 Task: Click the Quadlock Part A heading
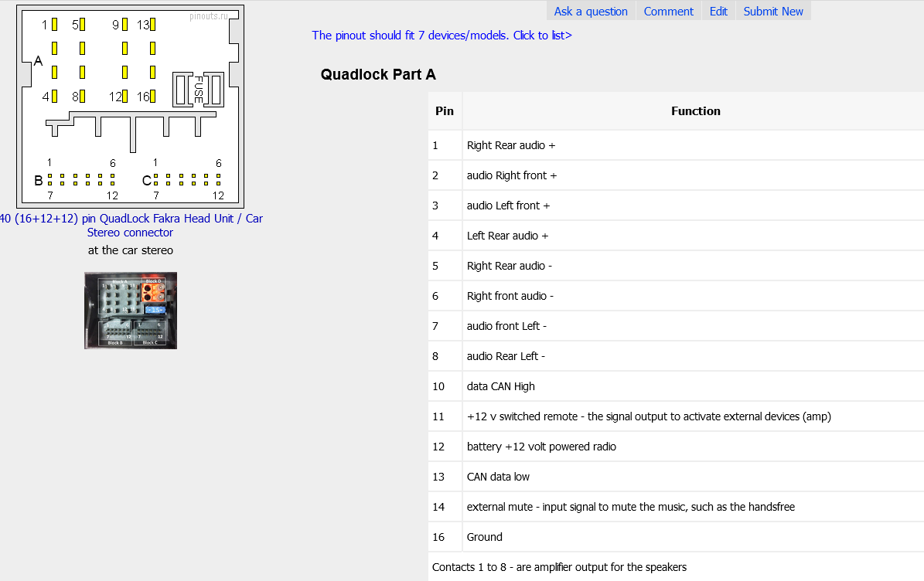click(378, 74)
